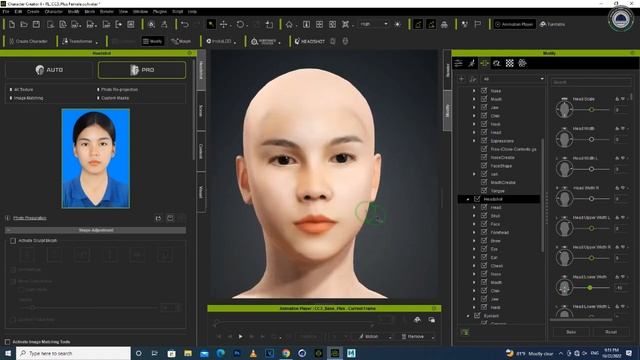640x360 pixels.
Task: Uncheck the Tongue checkbox in morph tree
Action: [484, 191]
